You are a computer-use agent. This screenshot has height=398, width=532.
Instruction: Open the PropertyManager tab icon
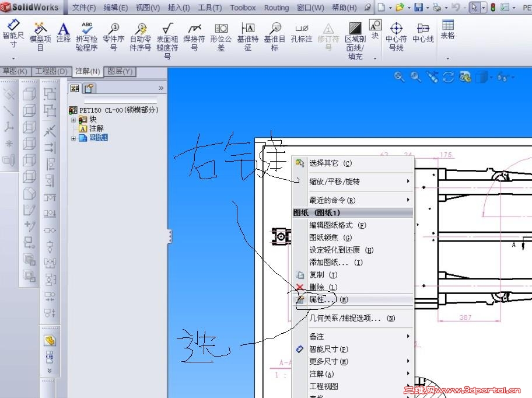coord(89,89)
